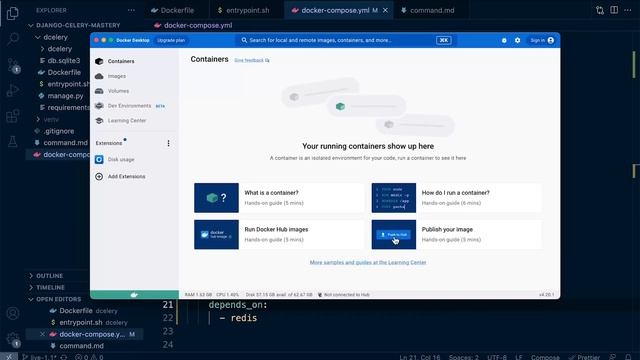This screenshot has width=640, height=360.
Task: Click Upgrade plan button
Action: tap(171, 40)
